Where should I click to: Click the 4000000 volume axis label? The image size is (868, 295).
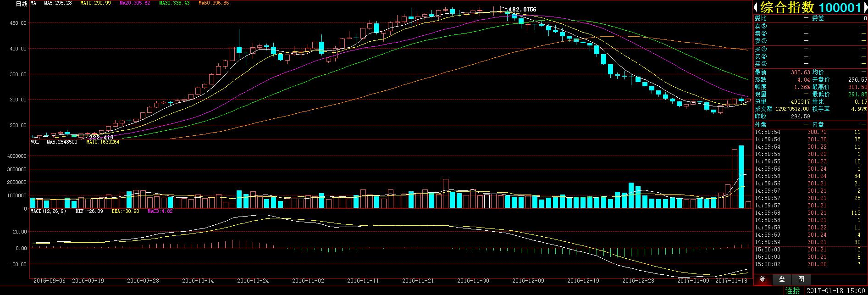[16, 156]
